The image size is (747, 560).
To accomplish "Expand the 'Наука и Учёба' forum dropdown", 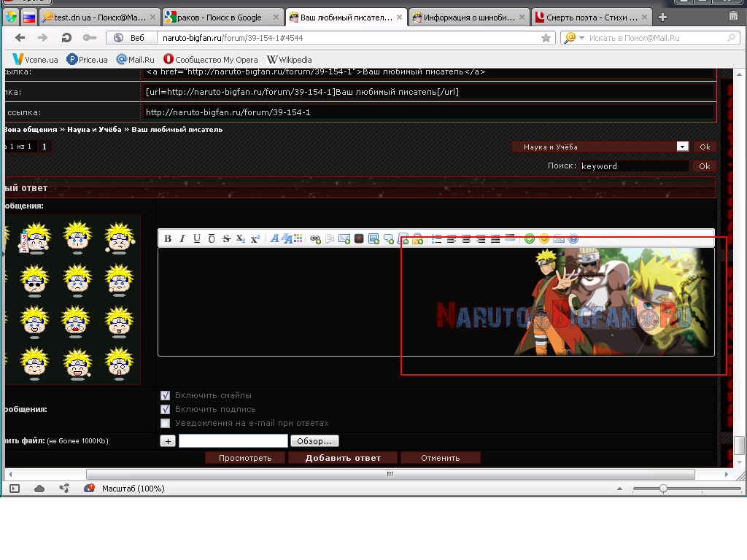I will [683, 147].
